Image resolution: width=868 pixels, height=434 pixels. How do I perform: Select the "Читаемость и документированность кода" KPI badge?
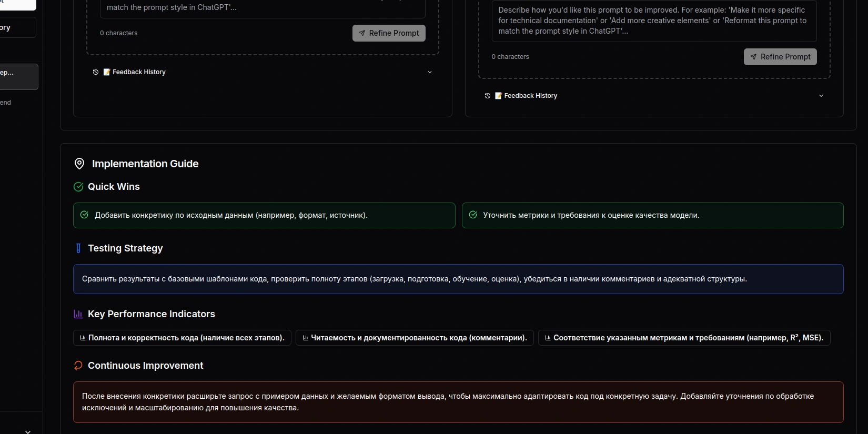click(415, 338)
